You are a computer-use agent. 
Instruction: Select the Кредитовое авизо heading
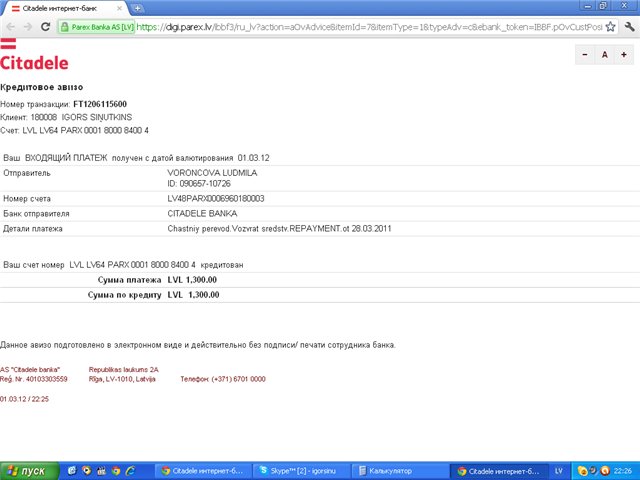(42, 87)
